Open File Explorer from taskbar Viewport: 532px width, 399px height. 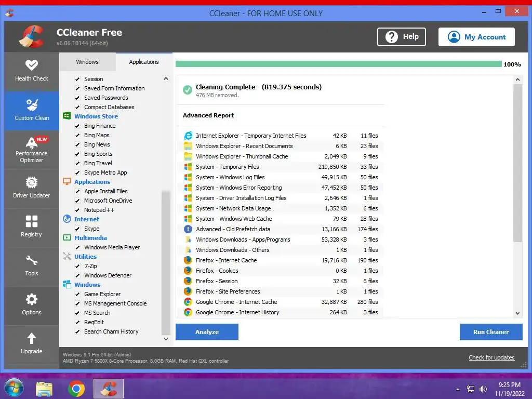point(44,389)
